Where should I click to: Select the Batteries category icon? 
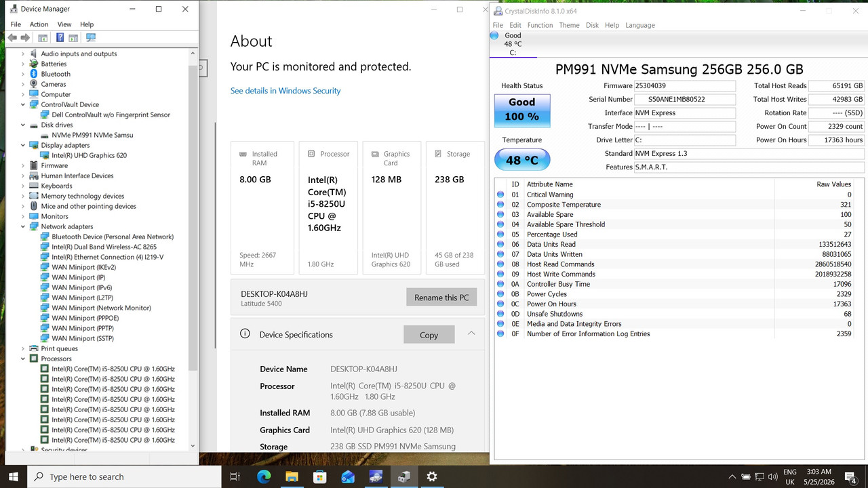[x=34, y=64]
